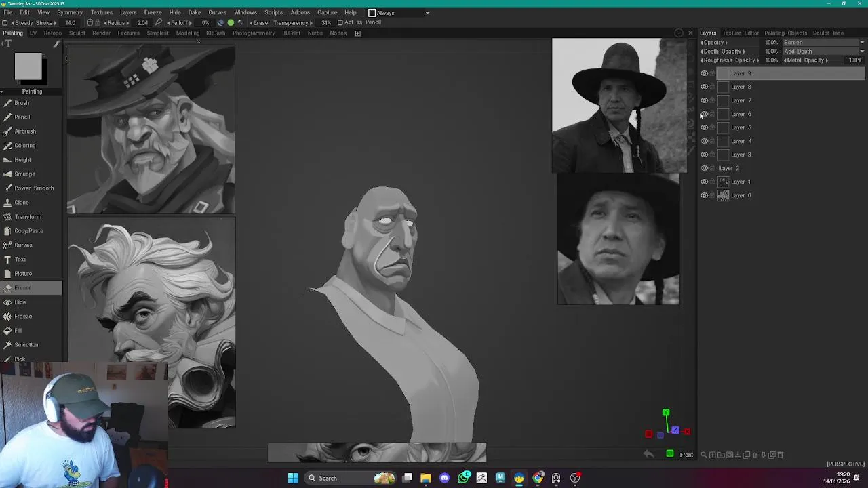Open the Texture Editor panel tab

[x=741, y=33]
